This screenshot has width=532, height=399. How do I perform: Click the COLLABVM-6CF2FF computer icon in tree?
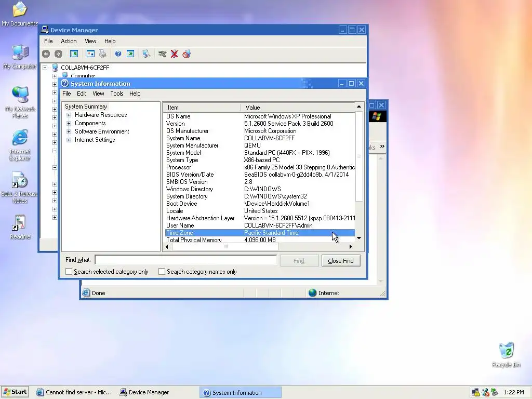[55, 68]
